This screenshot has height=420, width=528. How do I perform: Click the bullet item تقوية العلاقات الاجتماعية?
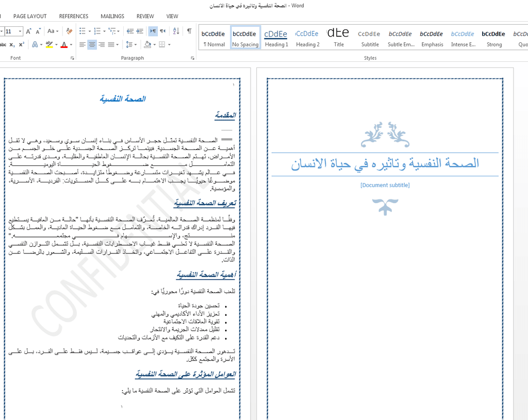tap(191, 322)
